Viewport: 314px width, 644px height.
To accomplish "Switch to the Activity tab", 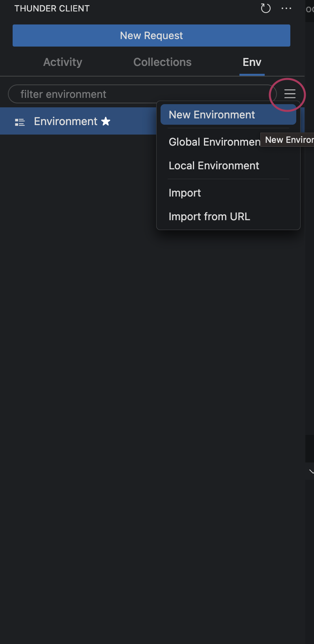I will coord(63,62).
